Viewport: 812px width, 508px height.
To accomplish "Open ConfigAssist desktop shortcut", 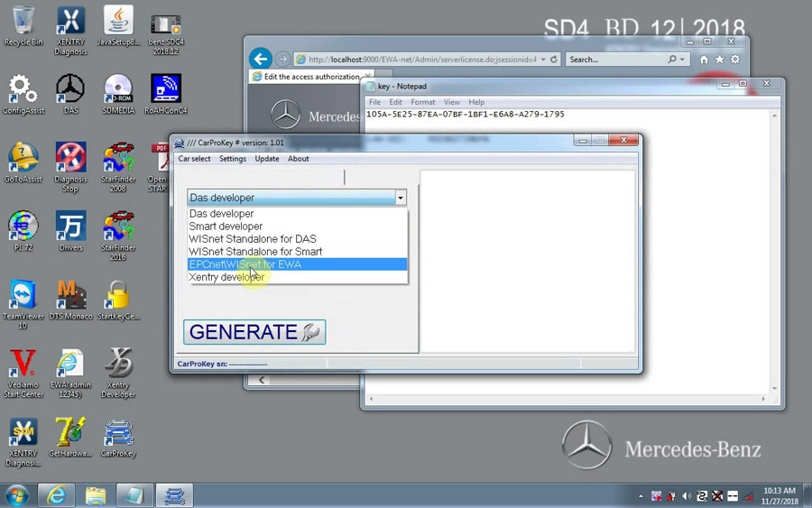I will [x=23, y=94].
